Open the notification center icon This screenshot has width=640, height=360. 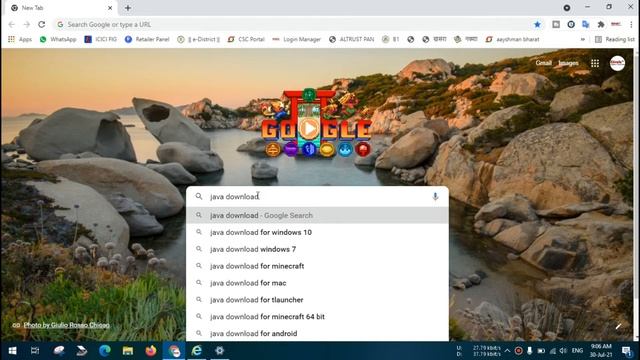tap(627, 351)
